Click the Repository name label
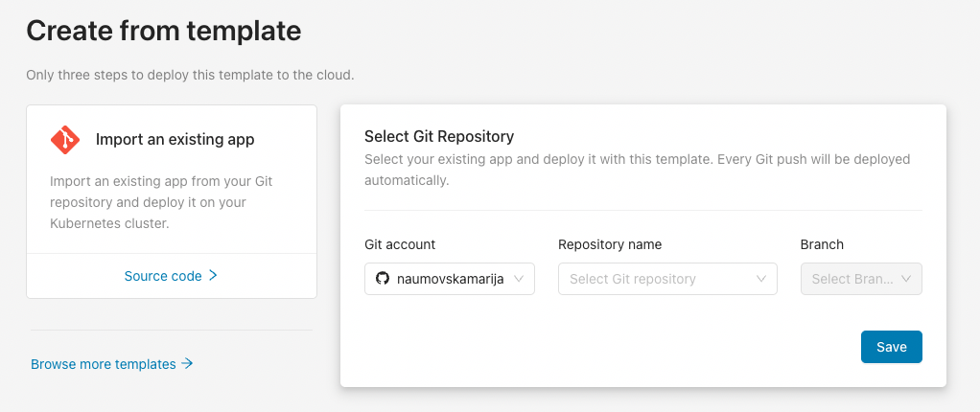This screenshot has width=980, height=412. coord(610,244)
